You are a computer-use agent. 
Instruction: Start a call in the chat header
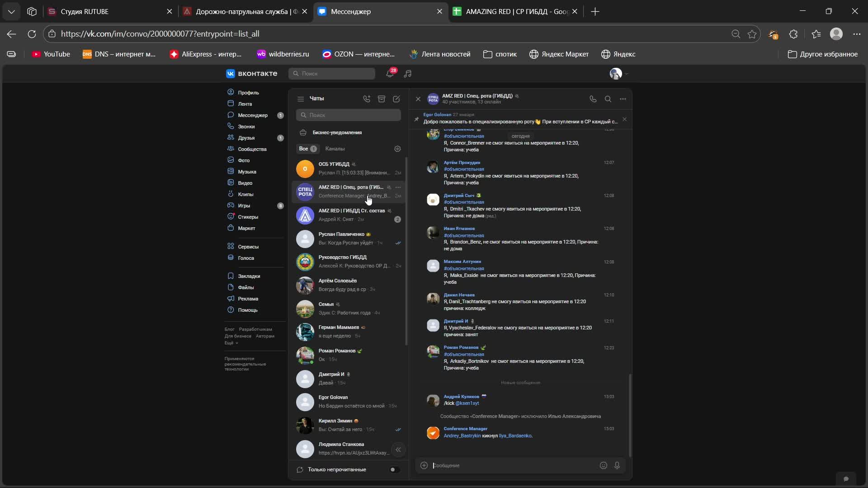coord(593,99)
